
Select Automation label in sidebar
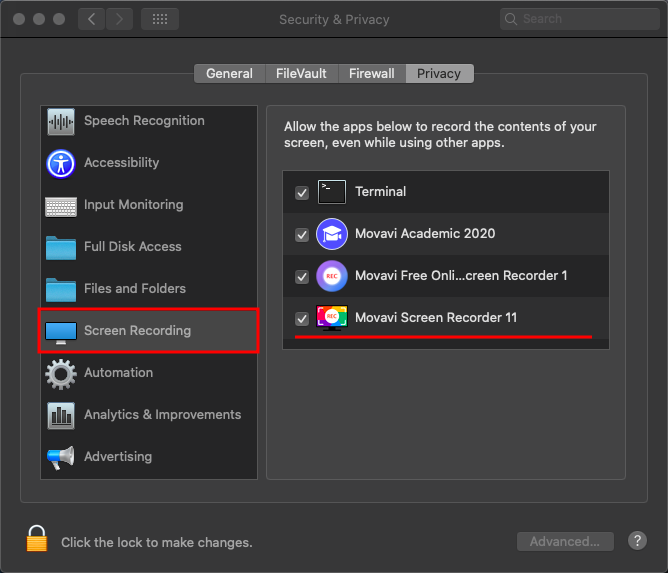119,372
